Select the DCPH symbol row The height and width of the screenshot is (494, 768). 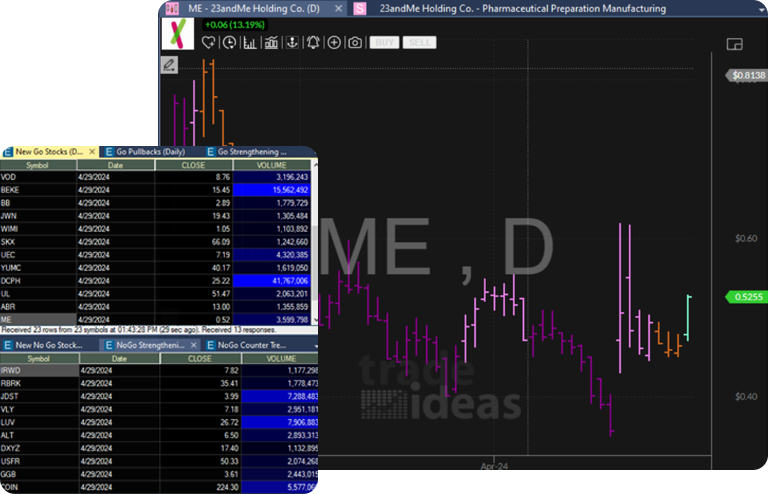pyautogui.click(x=155, y=281)
